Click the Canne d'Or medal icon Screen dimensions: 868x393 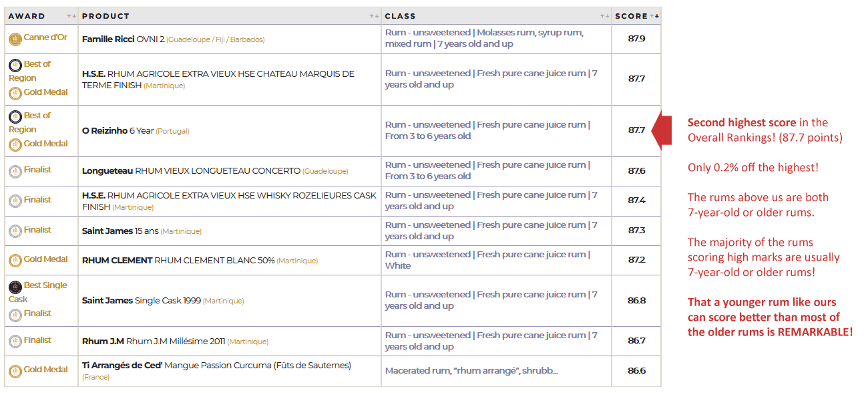15,39
